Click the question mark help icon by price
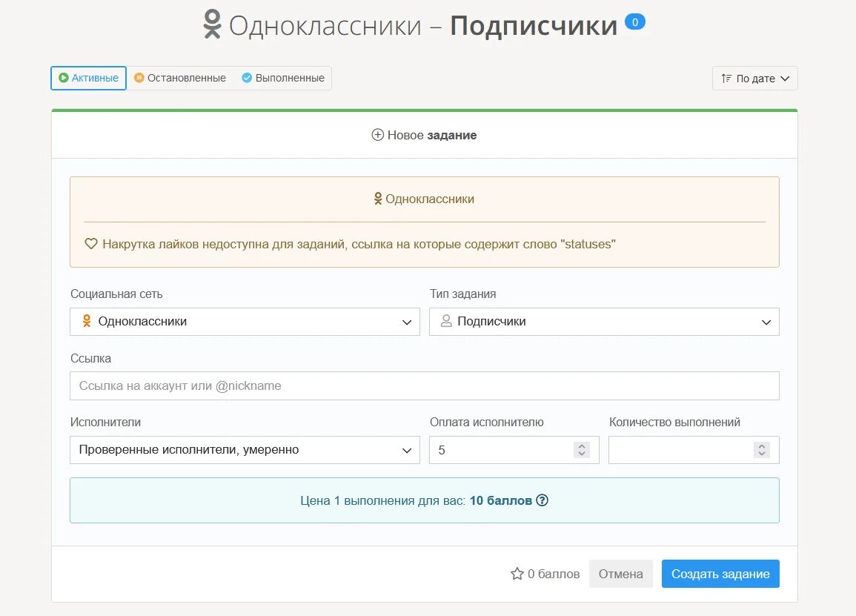 point(542,500)
